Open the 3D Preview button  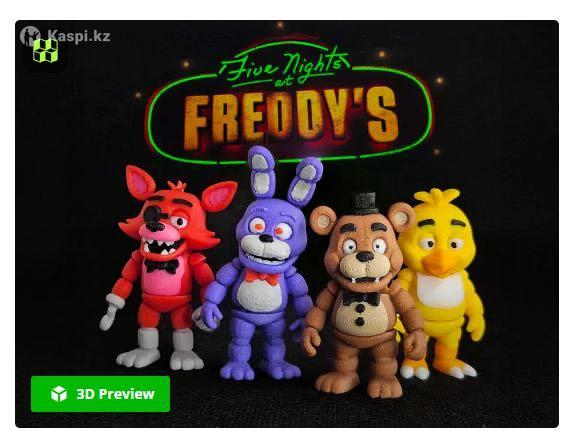[x=100, y=394]
